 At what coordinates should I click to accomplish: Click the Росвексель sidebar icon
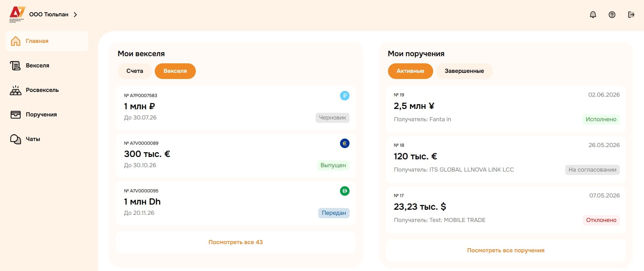click(16, 90)
